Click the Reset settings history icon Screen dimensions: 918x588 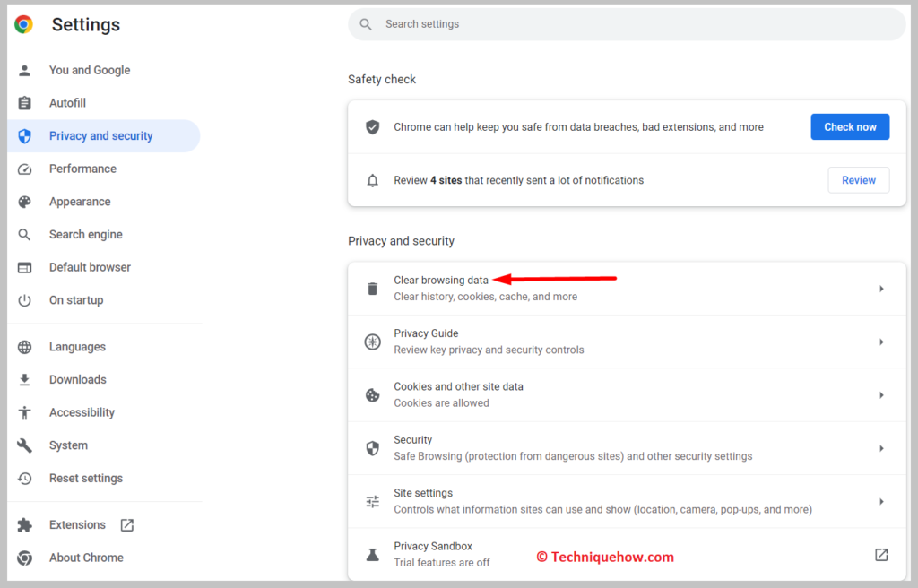click(x=24, y=479)
